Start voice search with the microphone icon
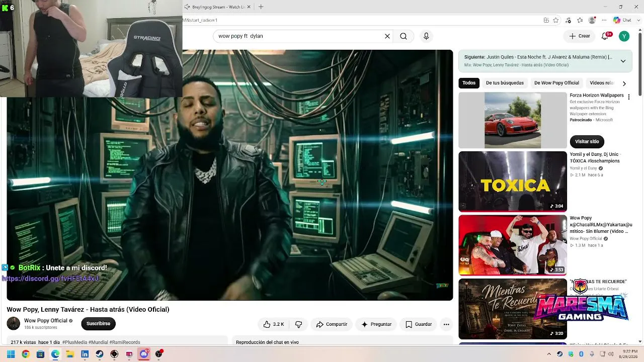The image size is (644, 362). pyautogui.click(x=426, y=36)
